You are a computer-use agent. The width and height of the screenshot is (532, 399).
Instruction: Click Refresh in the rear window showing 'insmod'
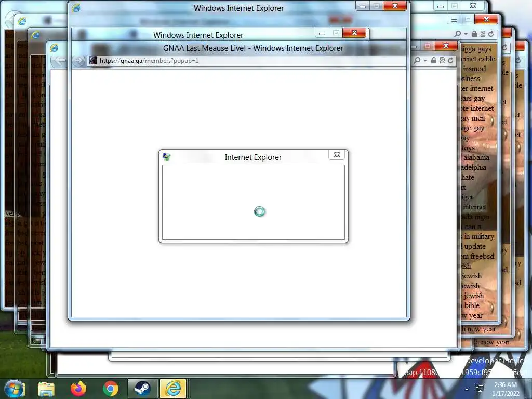(x=491, y=34)
